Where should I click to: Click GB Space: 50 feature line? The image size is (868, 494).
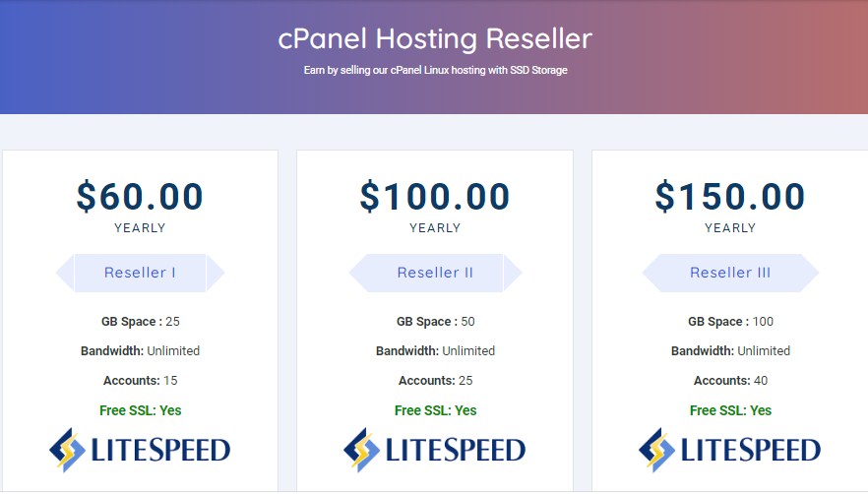435,322
